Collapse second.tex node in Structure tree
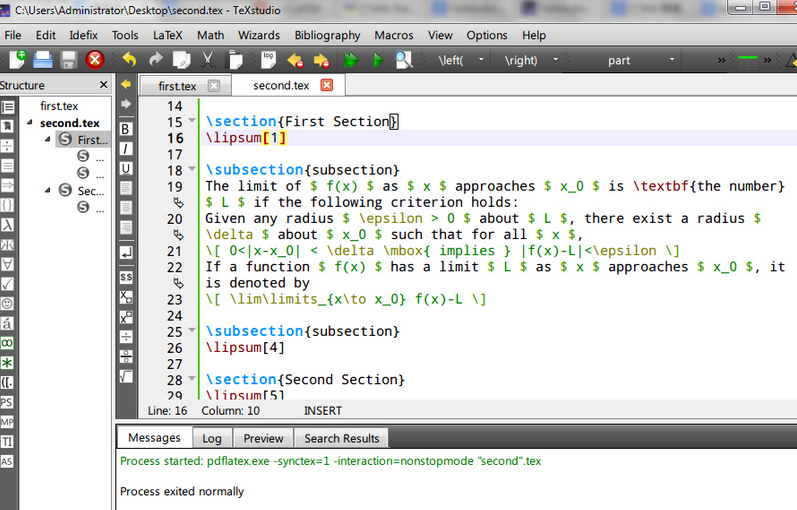The image size is (797, 510). [x=30, y=123]
